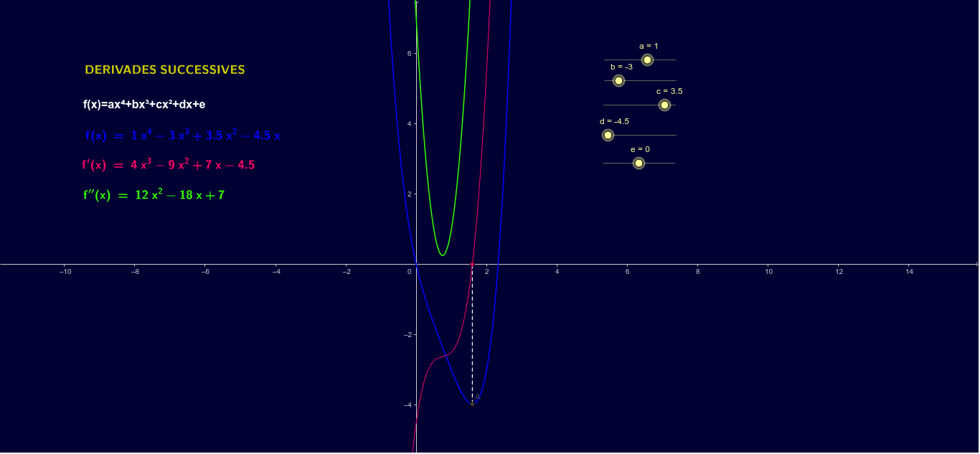980x454 pixels.
Task: Select the general formula f(x)=ax⁴+bx³+cx²+dx+e
Action: [144, 104]
